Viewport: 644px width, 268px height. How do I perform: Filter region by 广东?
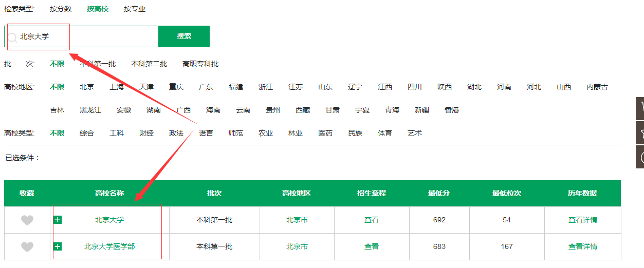click(x=206, y=87)
